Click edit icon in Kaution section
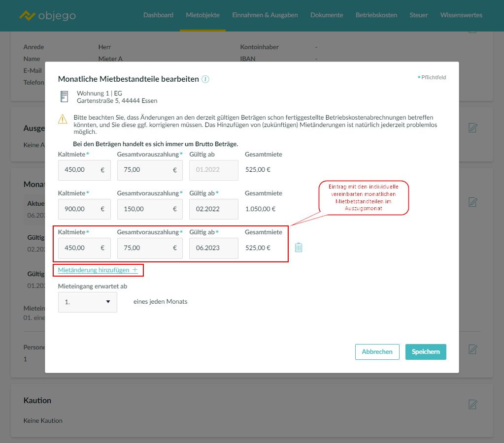The image size is (504, 443). click(x=472, y=404)
